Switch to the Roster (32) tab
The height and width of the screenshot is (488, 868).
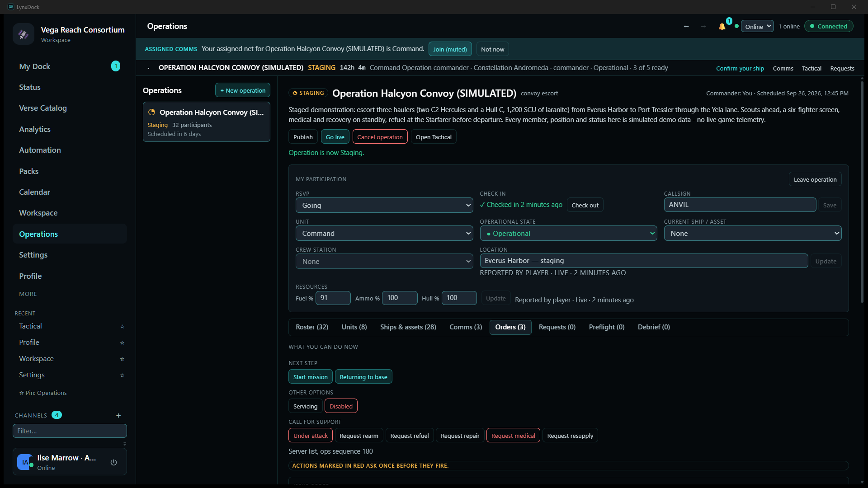pyautogui.click(x=312, y=327)
